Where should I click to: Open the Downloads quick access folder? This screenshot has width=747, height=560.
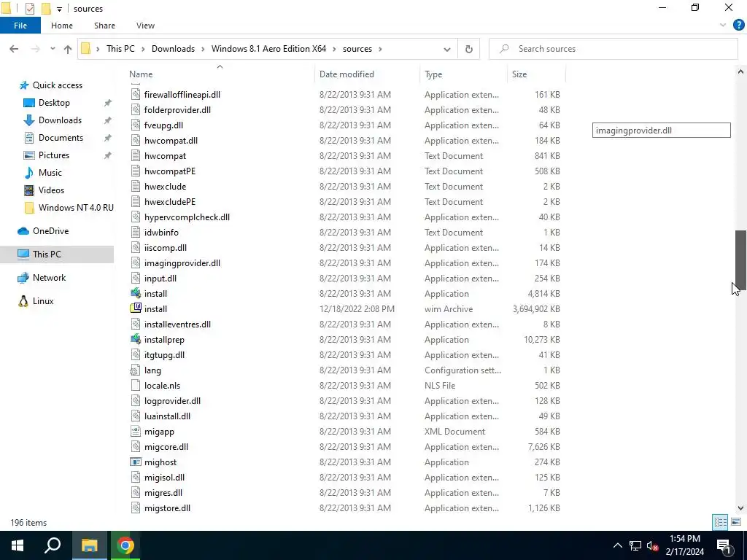click(x=60, y=120)
